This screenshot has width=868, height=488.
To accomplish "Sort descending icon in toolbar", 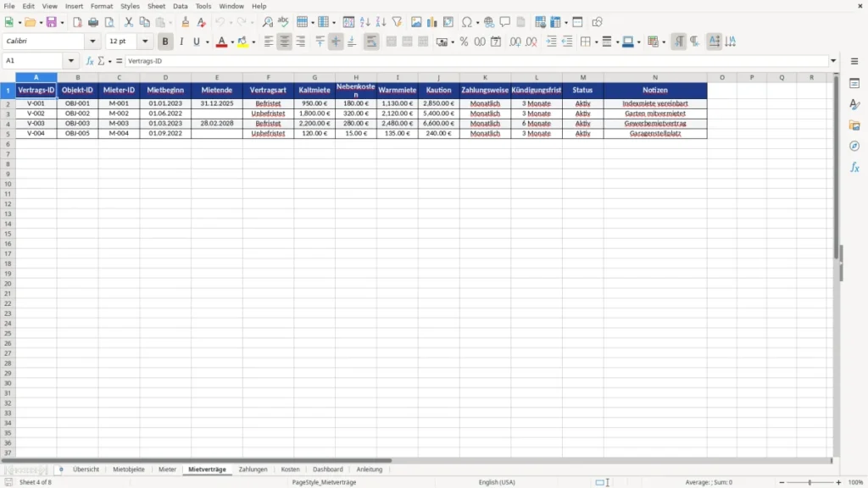I will coord(381,22).
